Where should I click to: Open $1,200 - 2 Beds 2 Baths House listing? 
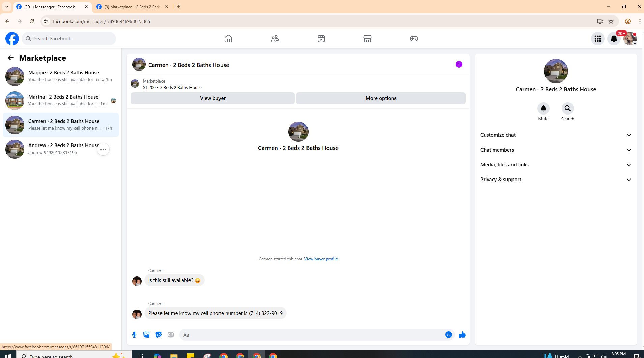[172, 87]
